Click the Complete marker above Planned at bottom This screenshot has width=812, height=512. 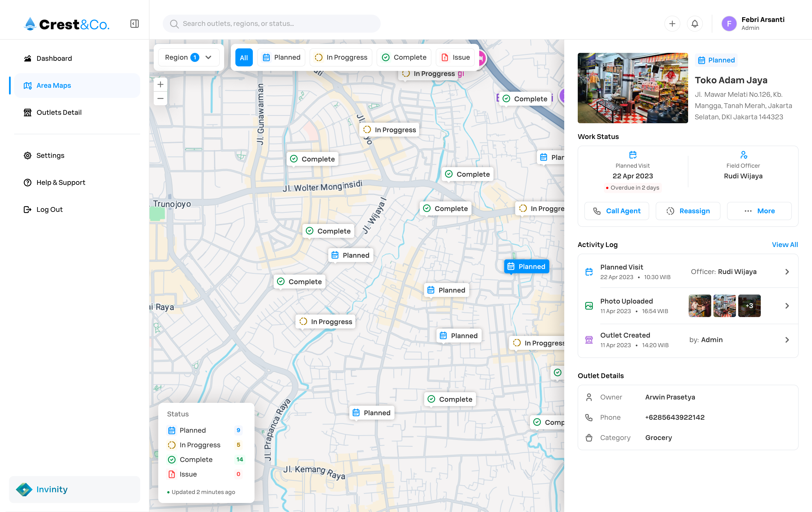point(450,399)
